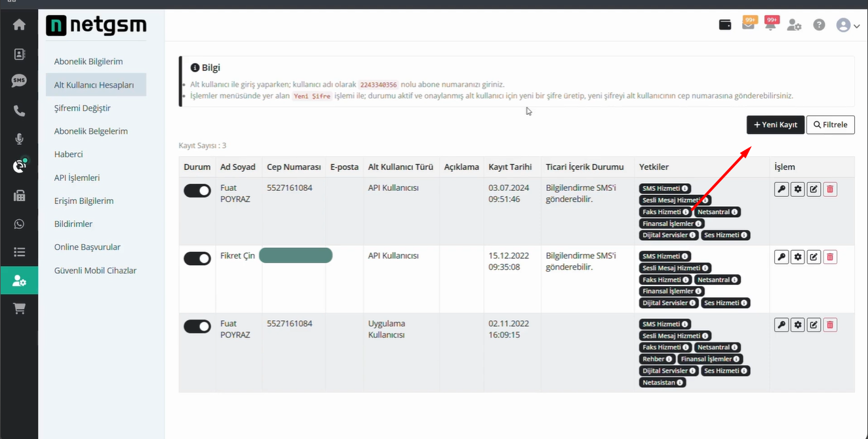Open the microphone voice message icon
The height and width of the screenshot is (439, 868).
click(x=19, y=138)
